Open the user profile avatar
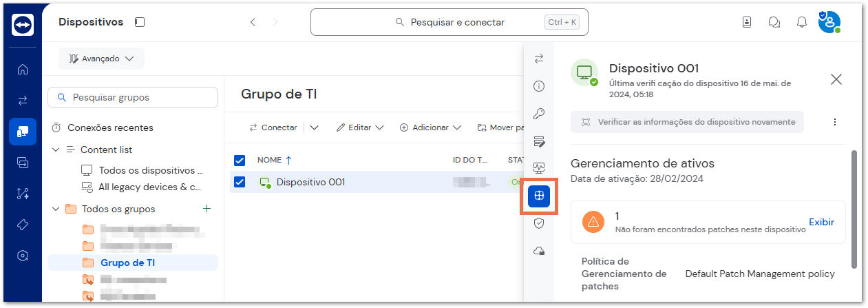 point(829,21)
